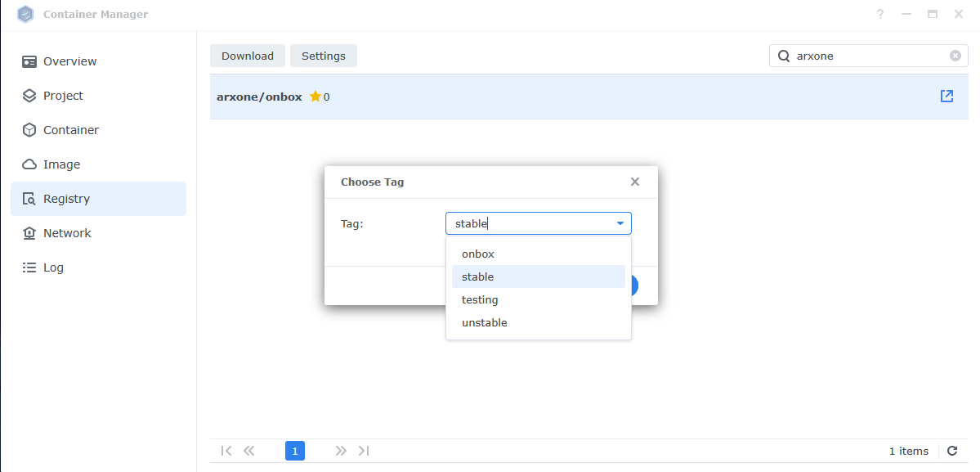Viewport: 980px width, 472px height.
Task: Click the Container Manager logo icon
Action: tap(25, 15)
